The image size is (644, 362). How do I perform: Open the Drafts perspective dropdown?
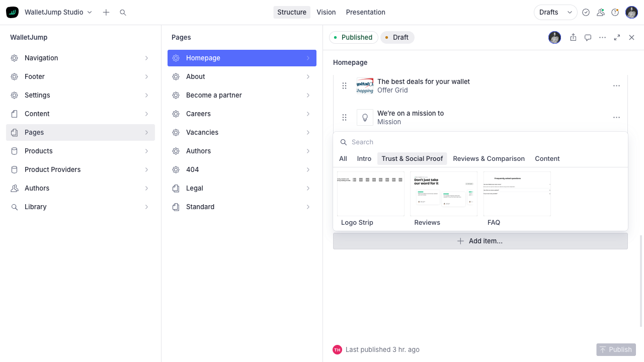555,12
